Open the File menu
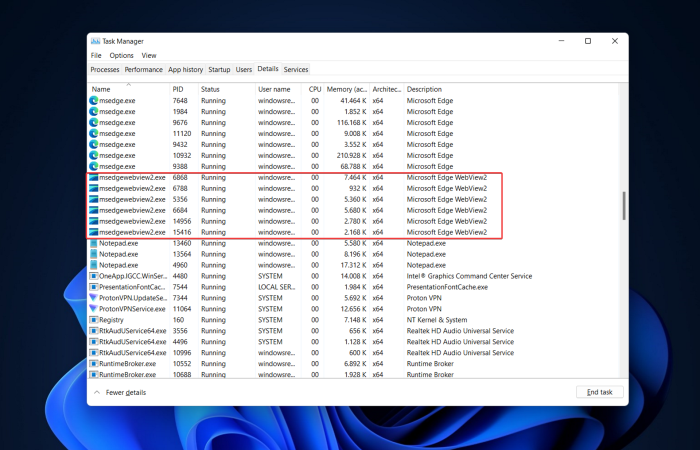 tap(96, 55)
